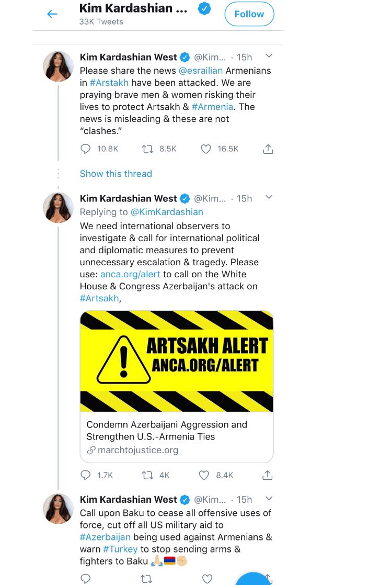Open the Artsakh Alert card image

(176, 362)
